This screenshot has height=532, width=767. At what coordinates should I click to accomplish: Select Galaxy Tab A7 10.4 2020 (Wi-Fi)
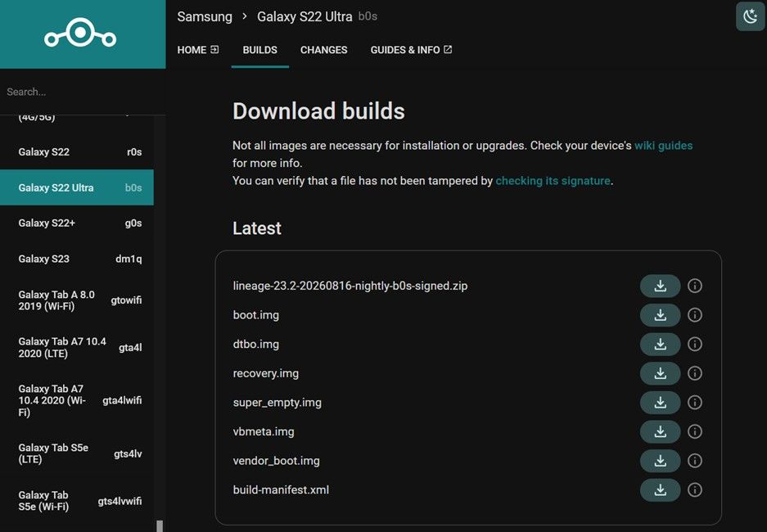coord(77,400)
